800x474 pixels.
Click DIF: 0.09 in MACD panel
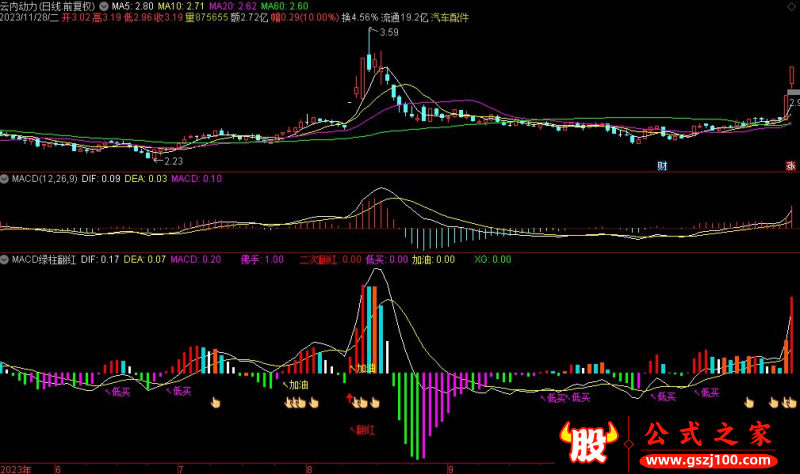(x=101, y=179)
